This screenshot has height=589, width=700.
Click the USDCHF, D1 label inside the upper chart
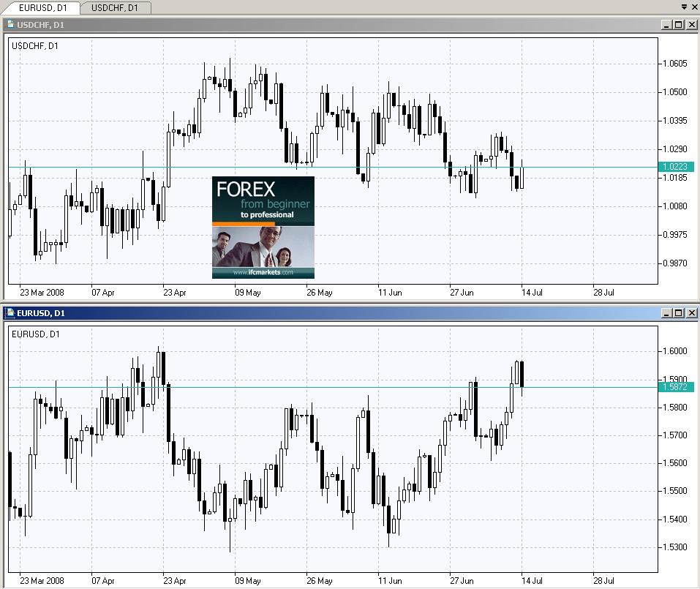coord(35,45)
